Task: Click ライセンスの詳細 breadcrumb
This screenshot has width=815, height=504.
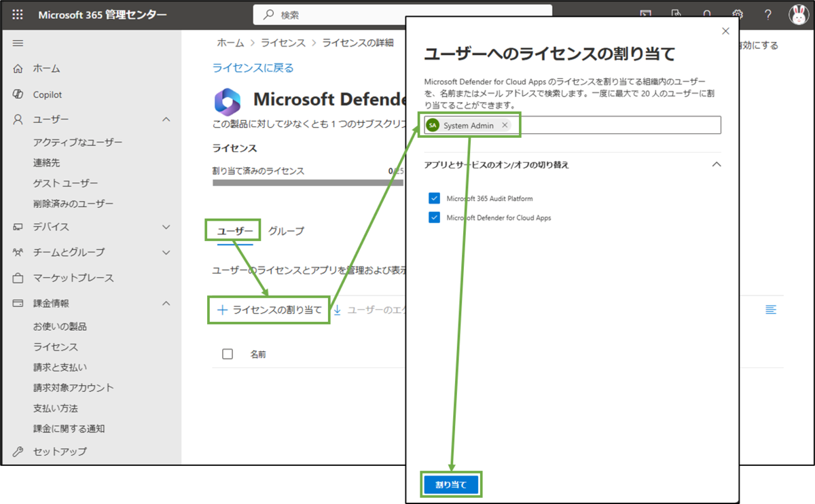Action: tap(357, 43)
